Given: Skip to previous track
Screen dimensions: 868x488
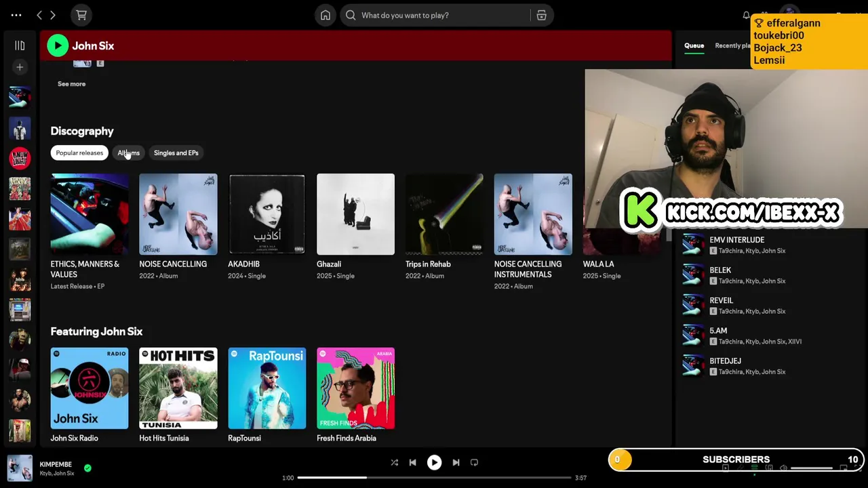Looking at the screenshot, I should [412, 462].
